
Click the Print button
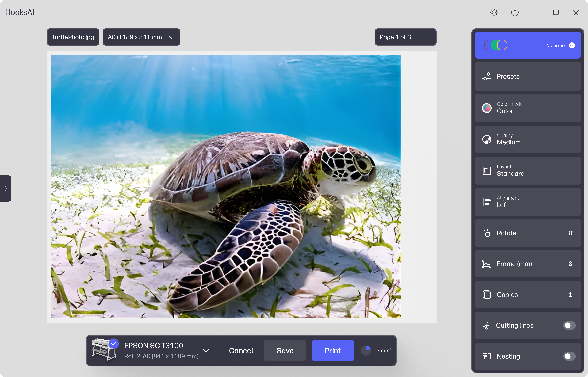[x=332, y=351]
